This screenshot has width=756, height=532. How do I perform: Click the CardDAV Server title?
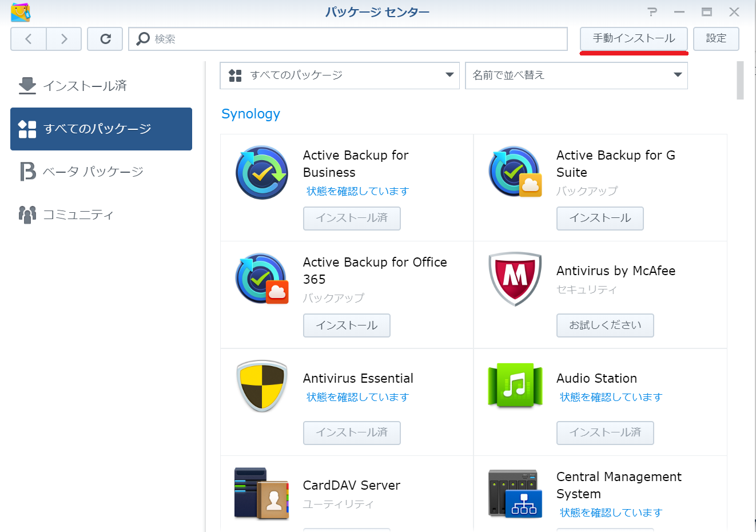352,485
